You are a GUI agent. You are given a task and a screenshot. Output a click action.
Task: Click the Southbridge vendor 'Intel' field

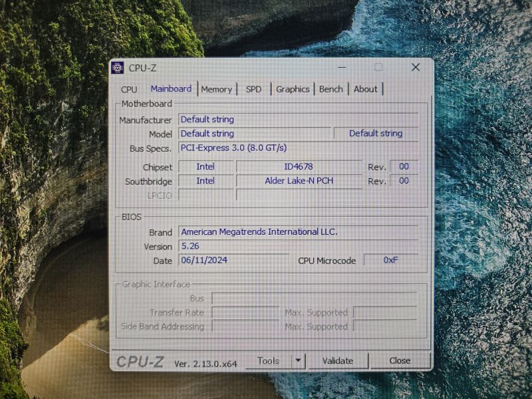coord(205,181)
